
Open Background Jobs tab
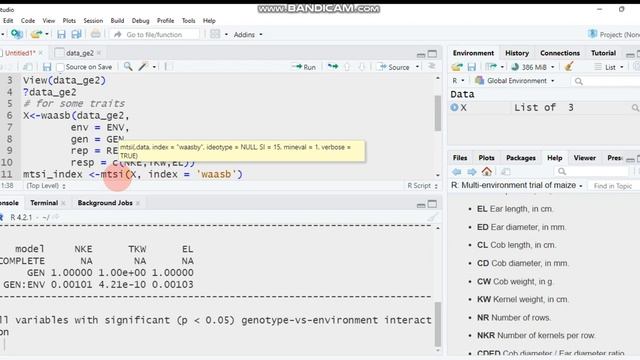tap(105, 203)
